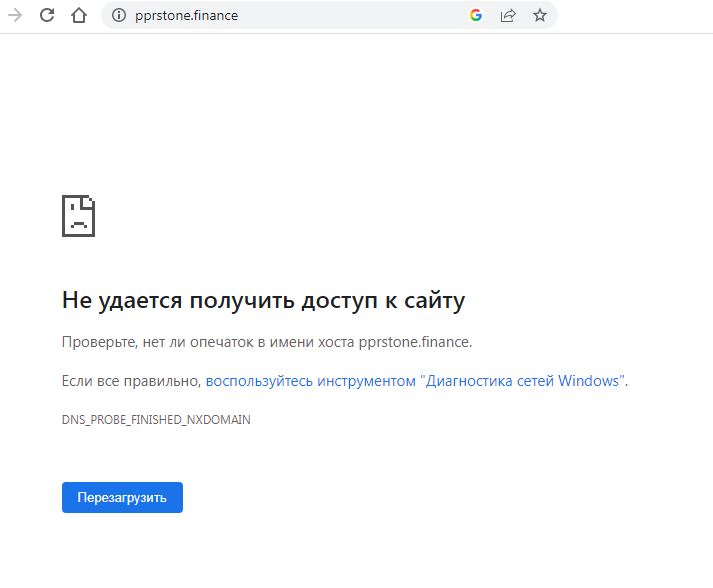The height and width of the screenshot is (588, 713).
Task: Launch "Диагностика сетей Windows" from the link
Action: point(522,381)
